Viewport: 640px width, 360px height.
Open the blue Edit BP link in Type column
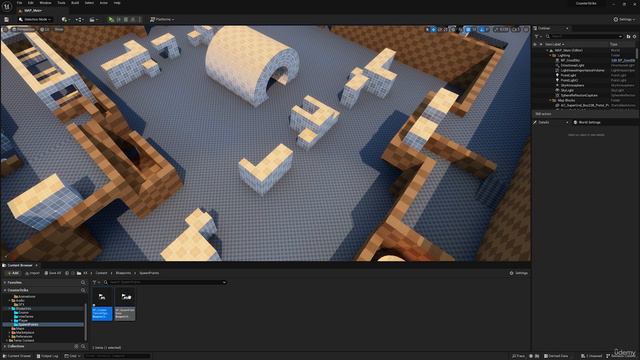[x=623, y=60]
